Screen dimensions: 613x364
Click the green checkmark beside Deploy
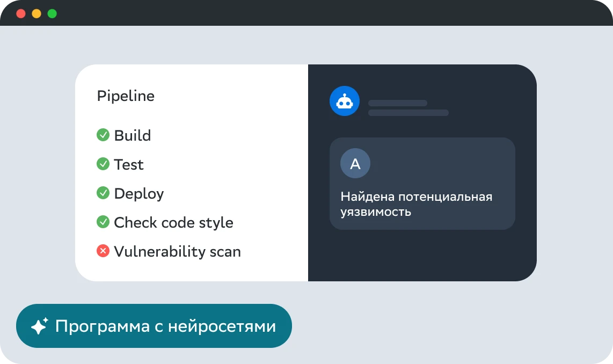point(103,193)
